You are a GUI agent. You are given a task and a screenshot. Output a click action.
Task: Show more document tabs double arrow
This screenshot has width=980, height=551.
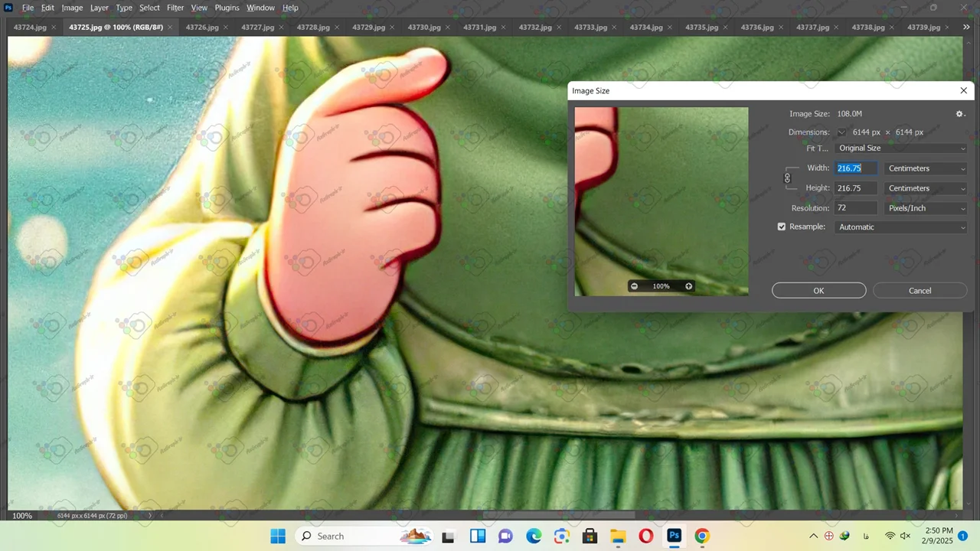point(966,28)
